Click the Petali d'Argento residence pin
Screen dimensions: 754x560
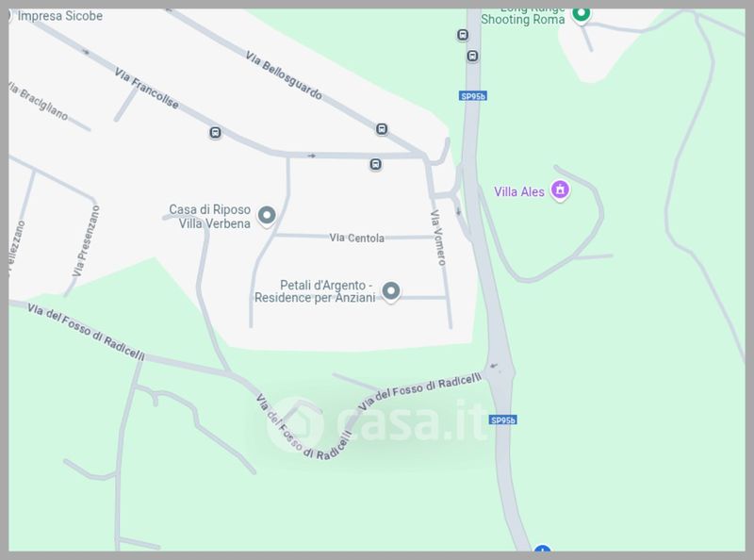coord(391,291)
